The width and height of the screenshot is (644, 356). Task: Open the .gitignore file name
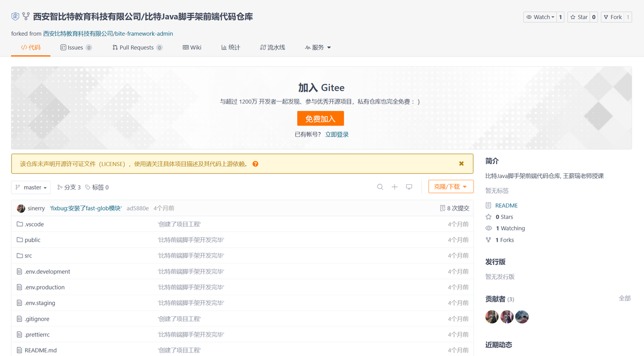37,319
